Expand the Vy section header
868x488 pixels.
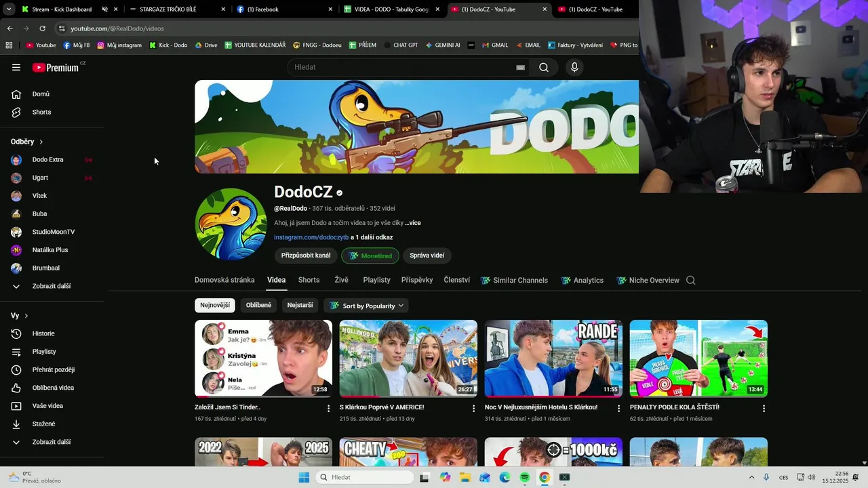coord(20,316)
